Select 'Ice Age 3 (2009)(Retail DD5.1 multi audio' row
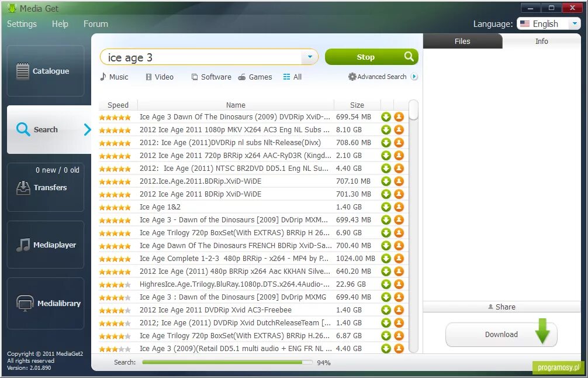 pos(254,348)
